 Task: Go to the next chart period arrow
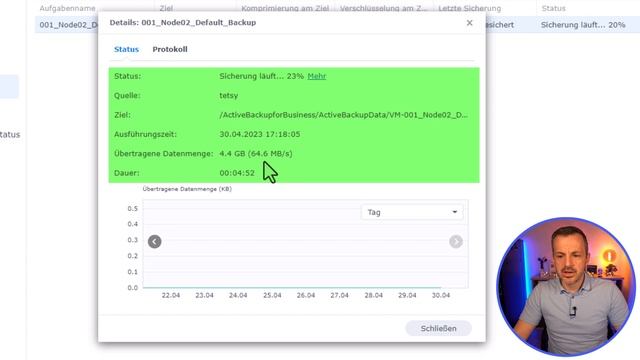[x=456, y=242]
